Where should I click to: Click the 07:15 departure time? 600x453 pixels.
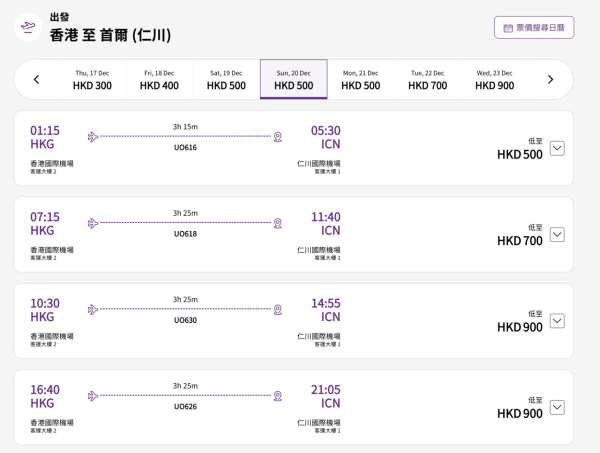click(45, 217)
